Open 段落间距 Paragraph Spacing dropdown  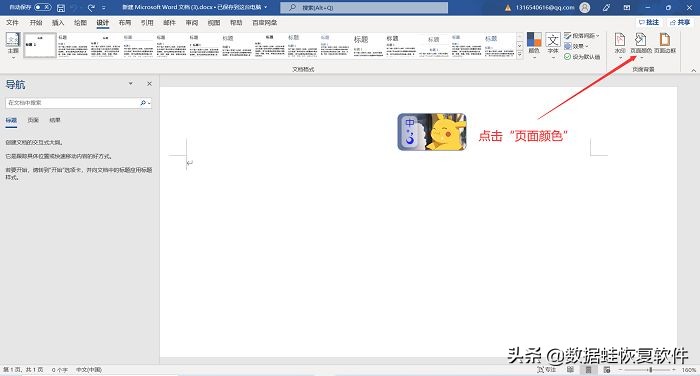point(582,35)
